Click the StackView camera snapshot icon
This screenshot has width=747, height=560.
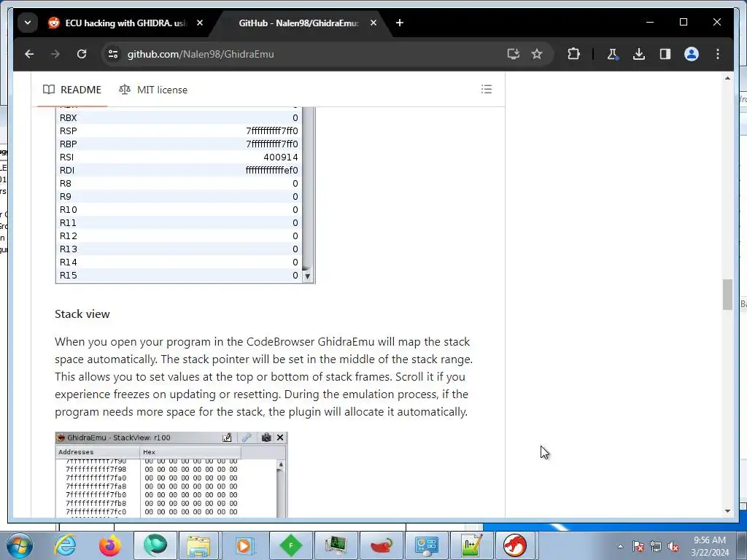266,437
